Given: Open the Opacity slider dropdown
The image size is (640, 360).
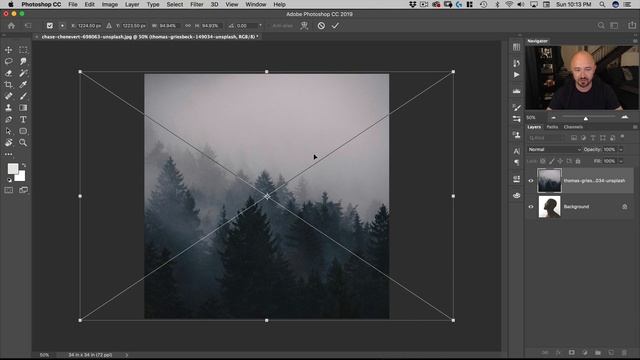Looking at the screenshot, I should [621, 149].
